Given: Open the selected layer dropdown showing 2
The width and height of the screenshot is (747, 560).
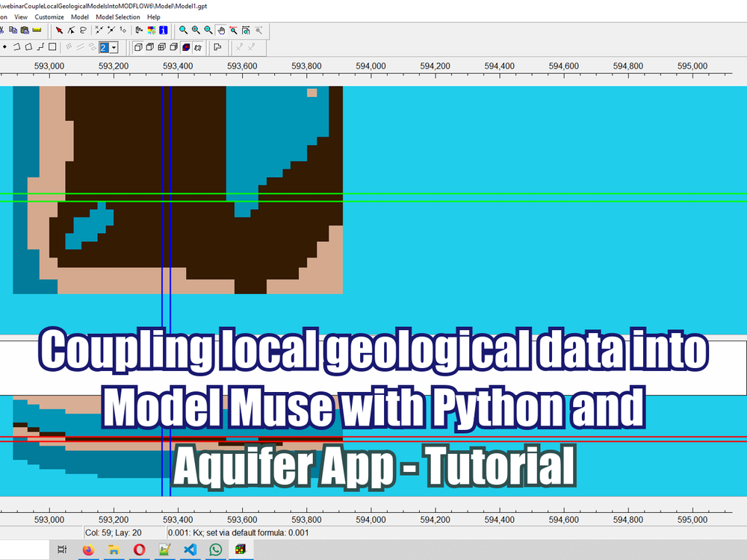Looking at the screenshot, I should pyautogui.click(x=113, y=46).
